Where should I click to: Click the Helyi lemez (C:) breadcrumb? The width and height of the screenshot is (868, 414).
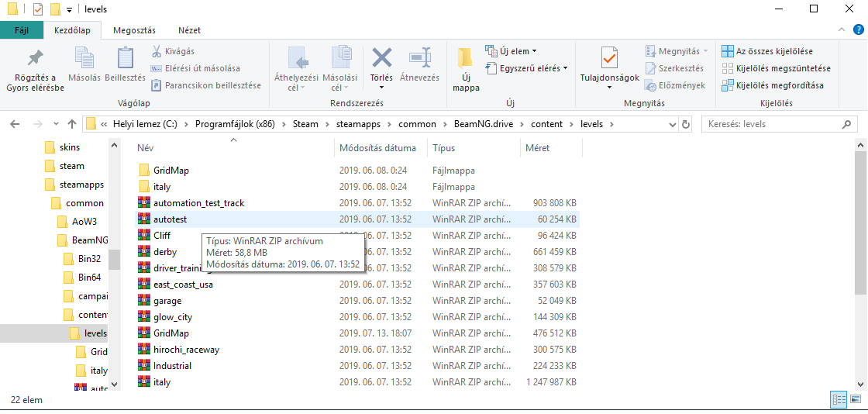point(146,124)
